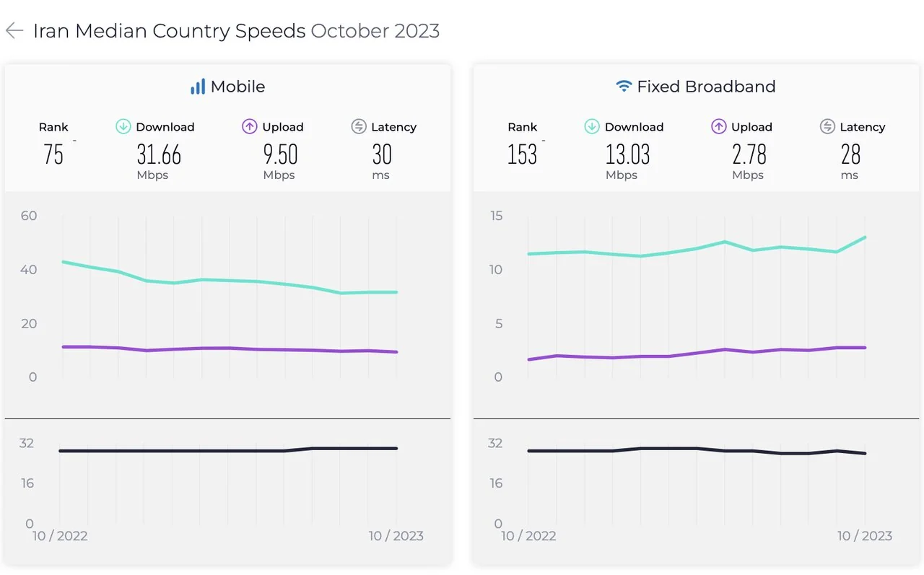The image size is (924, 575).
Task: Click the Fixed Broadband latency icon
Action: click(828, 127)
